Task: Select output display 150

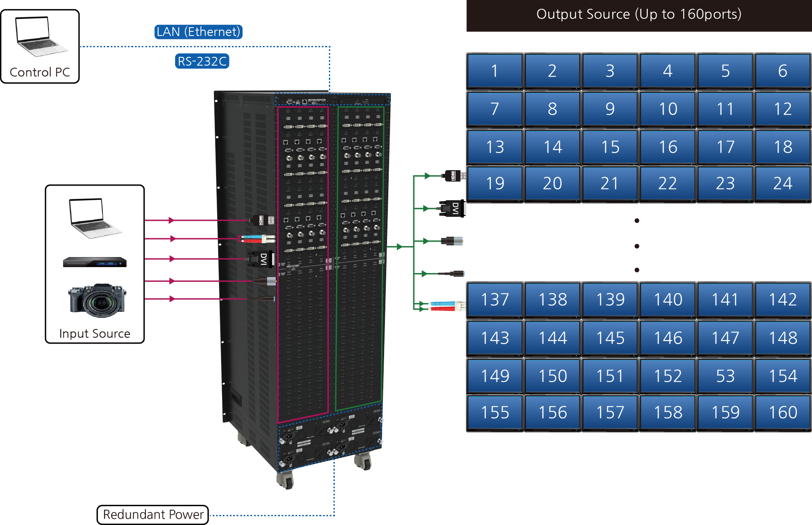Action: tap(552, 376)
